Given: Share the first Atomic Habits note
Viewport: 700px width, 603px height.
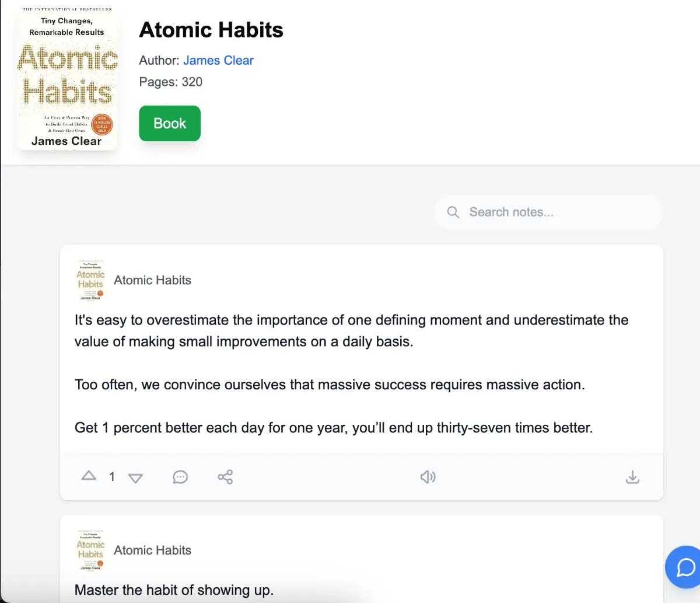Looking at the screenshot, I should pos(225,477).
